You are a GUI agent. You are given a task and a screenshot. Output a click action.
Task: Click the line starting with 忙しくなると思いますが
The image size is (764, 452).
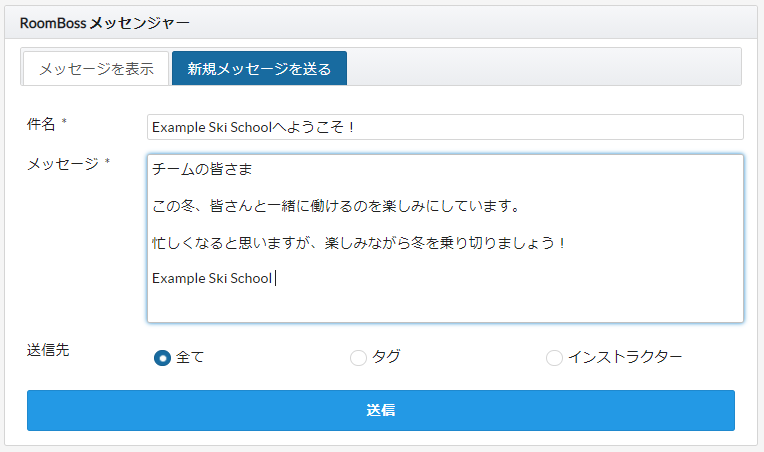click(358, 242)
